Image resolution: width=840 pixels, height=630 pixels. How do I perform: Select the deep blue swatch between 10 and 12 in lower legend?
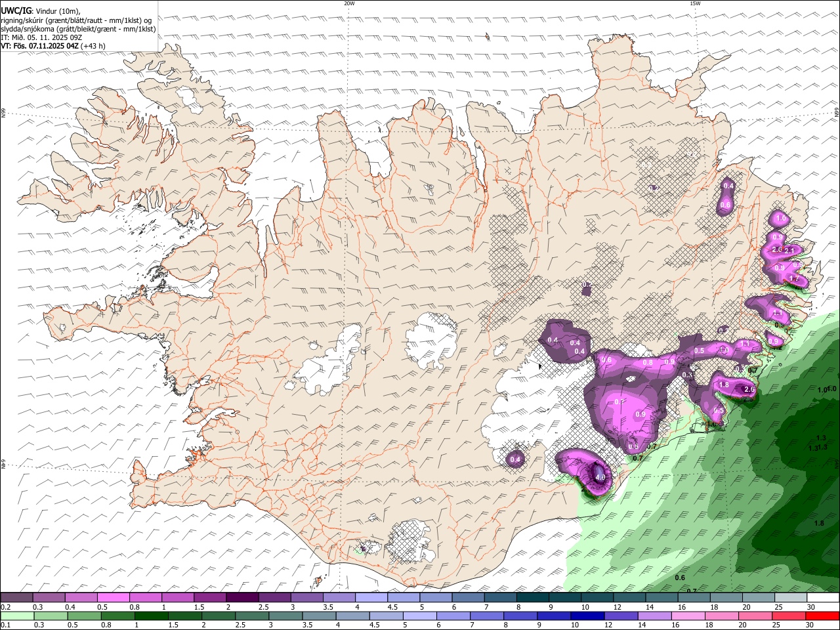click(x=588, y=616)
